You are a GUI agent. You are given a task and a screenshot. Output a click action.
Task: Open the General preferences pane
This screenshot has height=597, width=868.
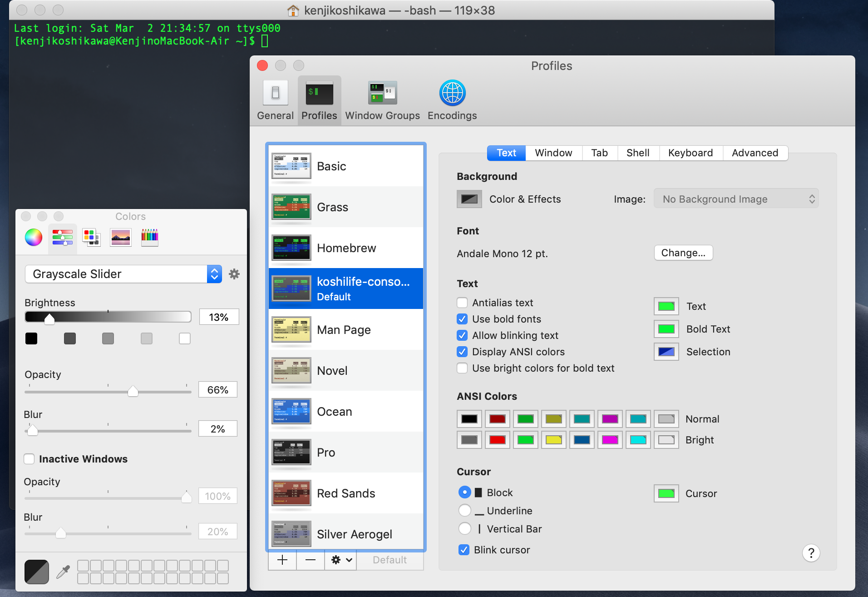pyautogui.click(x=275, y=100)
